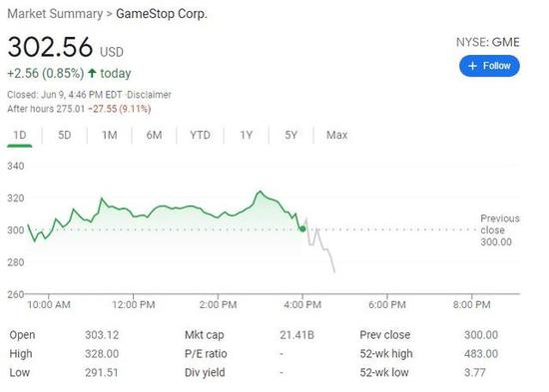Click the grey after-hours price line
The height and width of the screenshot is (392, 549).
coord(321,245)
